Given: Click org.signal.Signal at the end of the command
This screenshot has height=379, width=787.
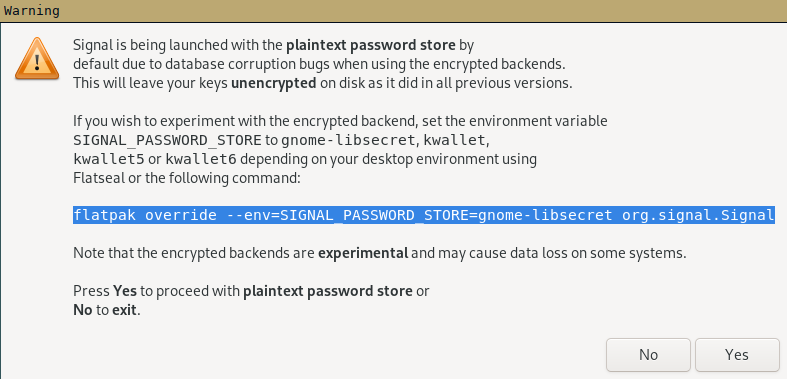Looking at the screenshot, I should (x=698, y=215).
